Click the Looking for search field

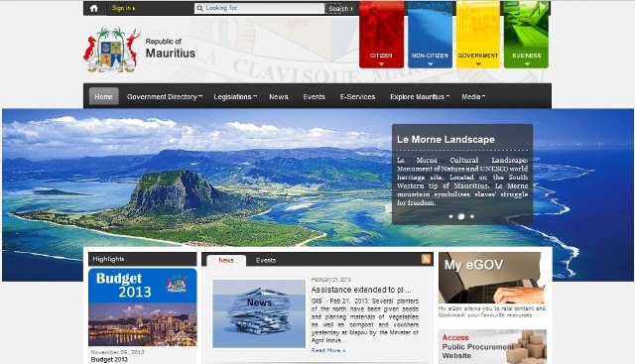(259, 8)
